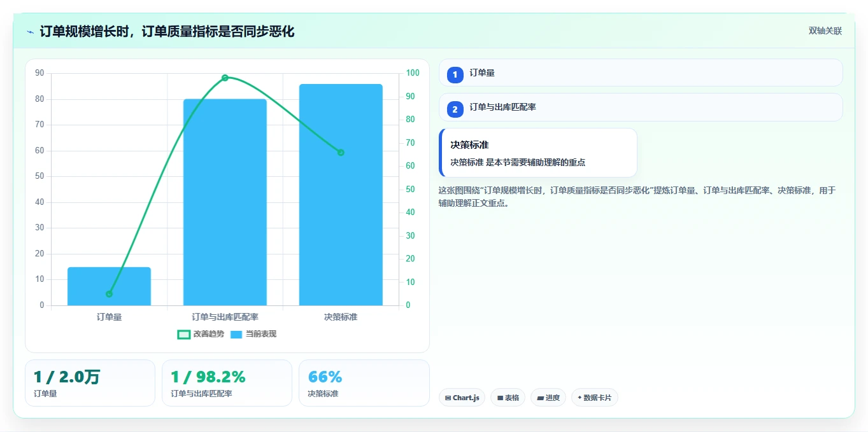Click the blue 当前表现 legend swatch

[x=236, y=334]
